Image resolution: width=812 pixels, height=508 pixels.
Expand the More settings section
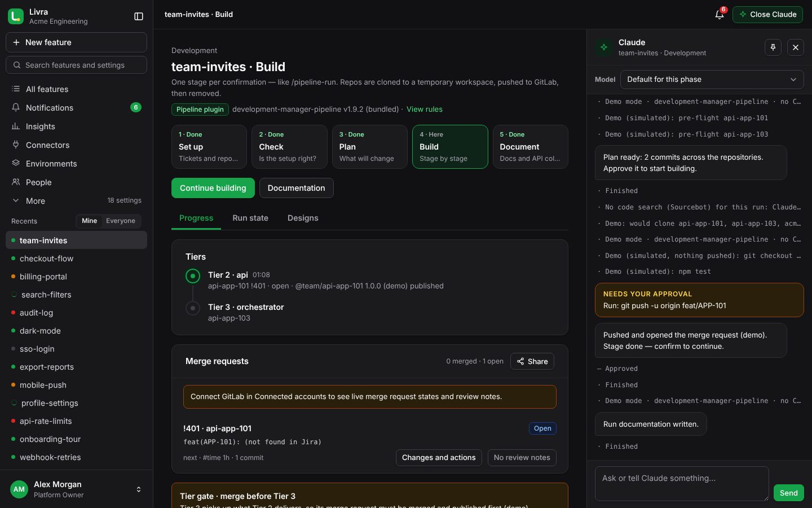click(x=76, y=201)
